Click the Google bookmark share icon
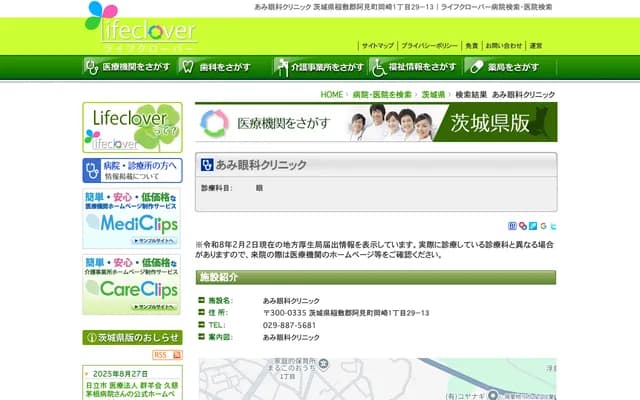Screen dimensions: 640x400 (543, 226)
